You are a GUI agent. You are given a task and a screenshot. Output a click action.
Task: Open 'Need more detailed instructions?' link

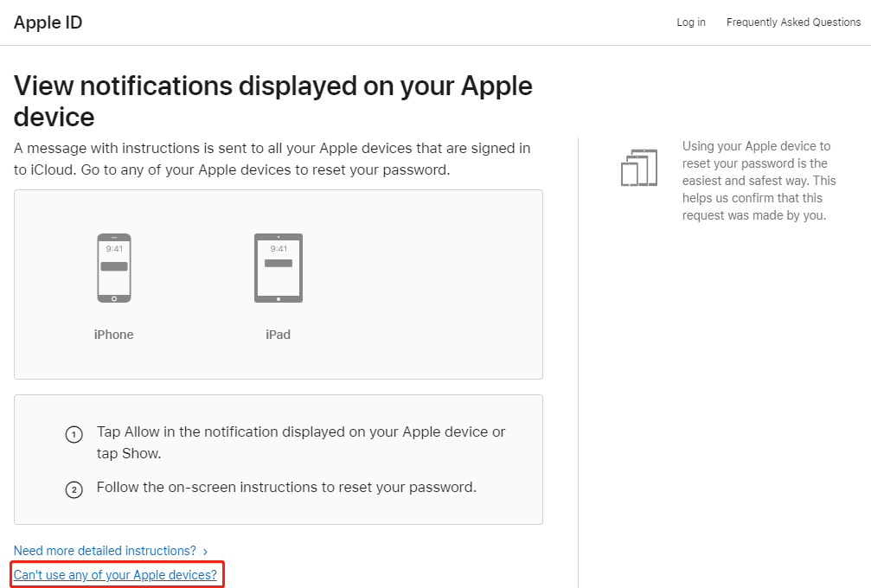[105, 551]
